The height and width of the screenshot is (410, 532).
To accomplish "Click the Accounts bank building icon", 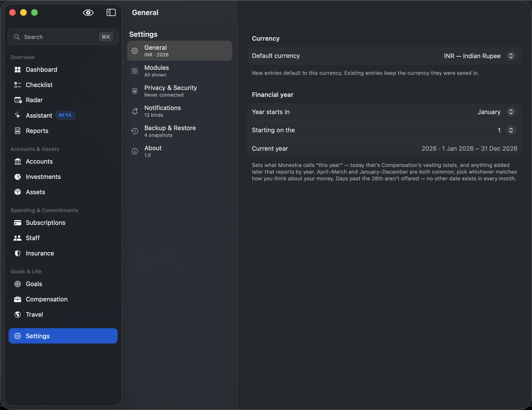I will pyautogui.click(x=17, y=162).
